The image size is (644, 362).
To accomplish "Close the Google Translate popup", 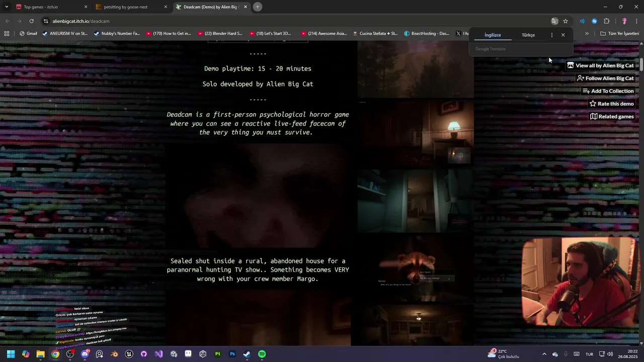I will (563, 35).
